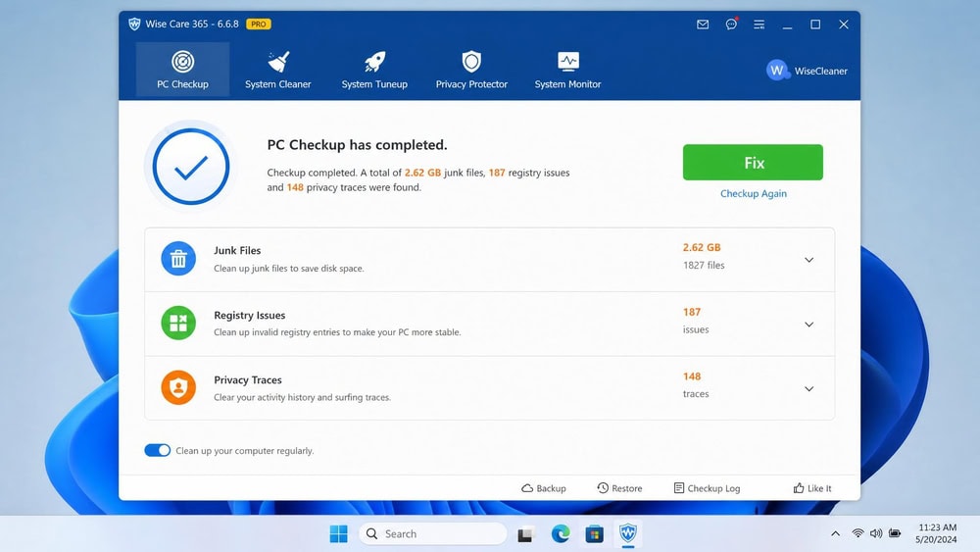Image resolution: width=980 pixels, height=552 pixels.
Task: Toggle Clean up your computer regularly switch
Action: tap(158, 450)
